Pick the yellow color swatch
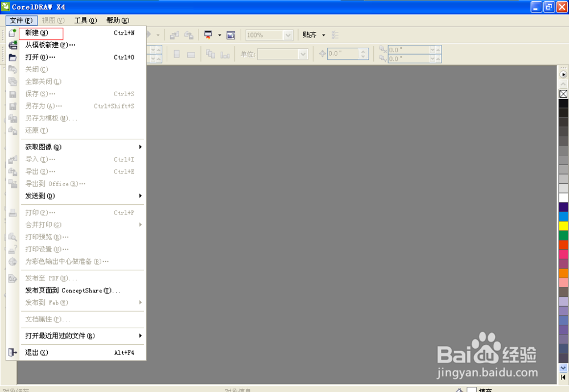Viewport: 569px width, 392px height. 563,226
